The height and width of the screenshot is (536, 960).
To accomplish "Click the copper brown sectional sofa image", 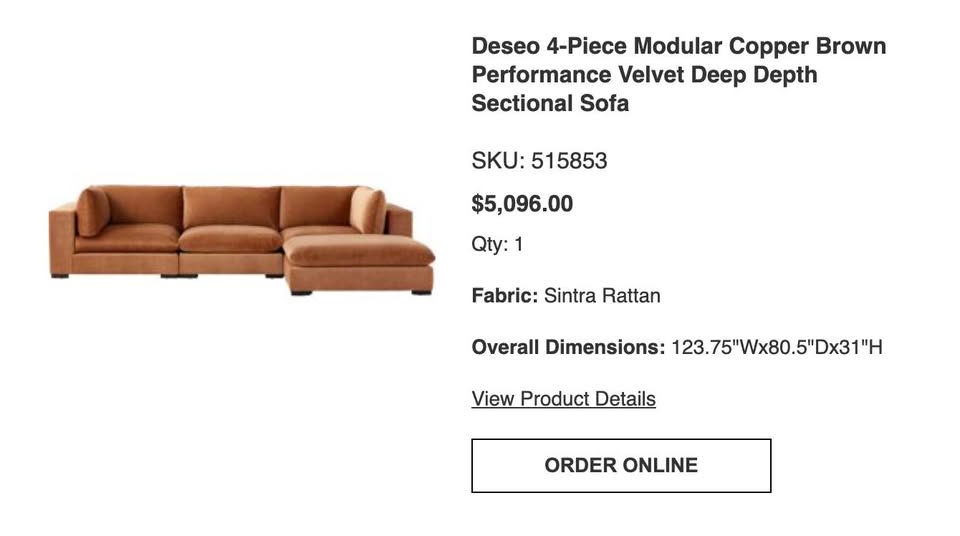I will point(242,240).
